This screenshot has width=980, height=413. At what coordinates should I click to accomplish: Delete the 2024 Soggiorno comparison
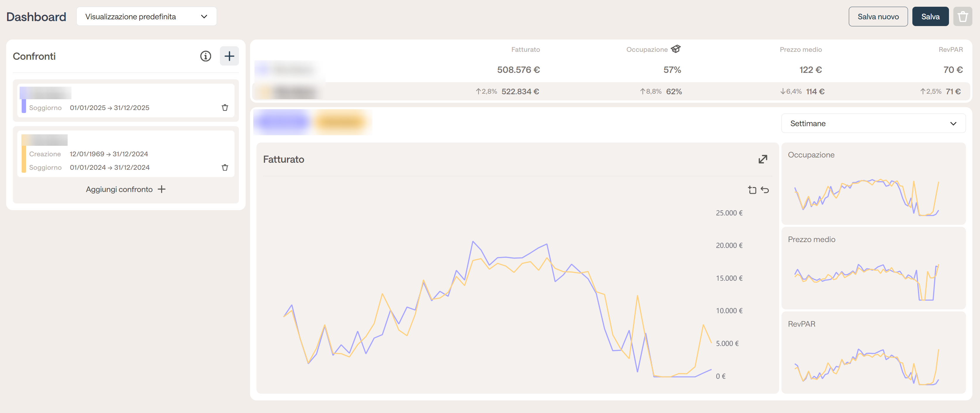coord(225,167)
